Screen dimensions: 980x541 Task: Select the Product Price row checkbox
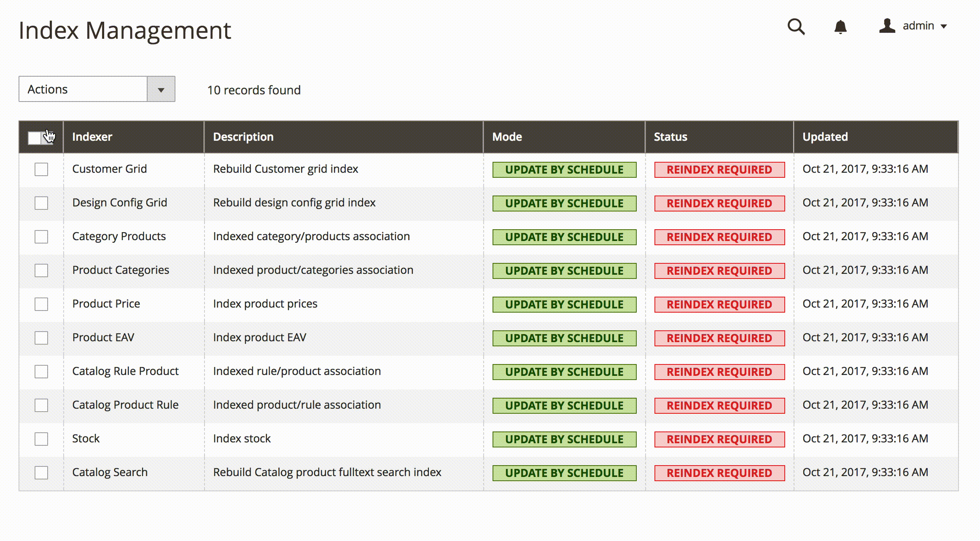coord(41,304)
